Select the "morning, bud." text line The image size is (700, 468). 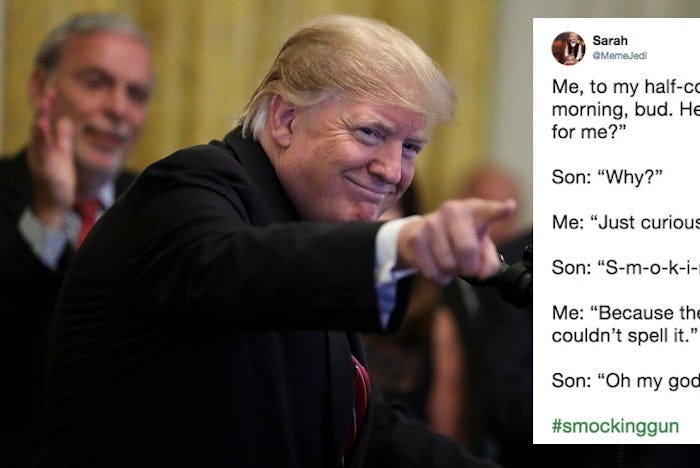click(625, 109)
